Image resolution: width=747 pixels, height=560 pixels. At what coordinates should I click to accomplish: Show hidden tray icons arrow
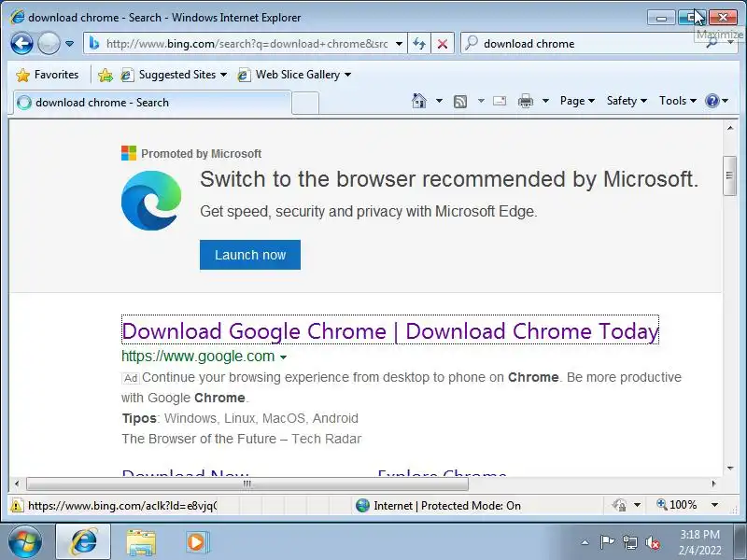[585, 542]
